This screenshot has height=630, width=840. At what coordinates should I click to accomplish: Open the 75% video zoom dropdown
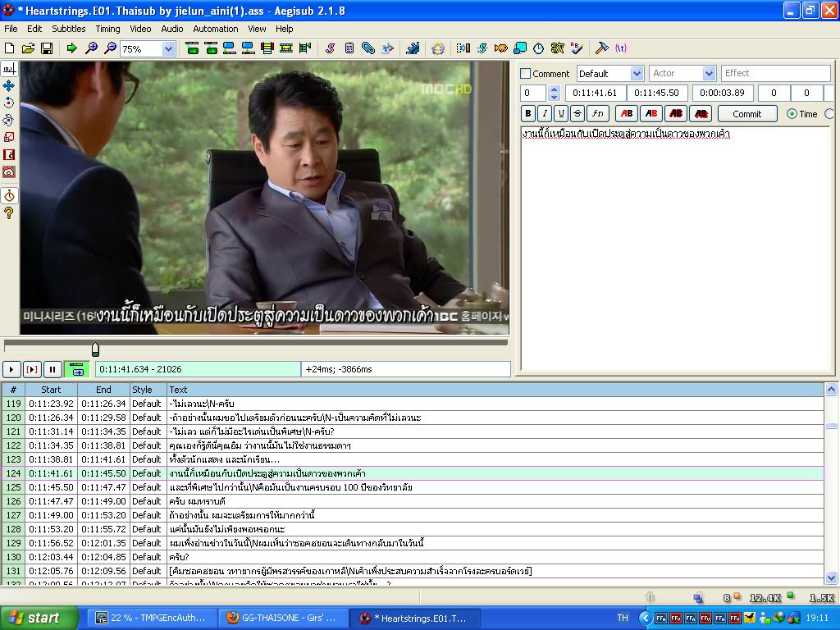pyautogui.click(x=168, y=49)
